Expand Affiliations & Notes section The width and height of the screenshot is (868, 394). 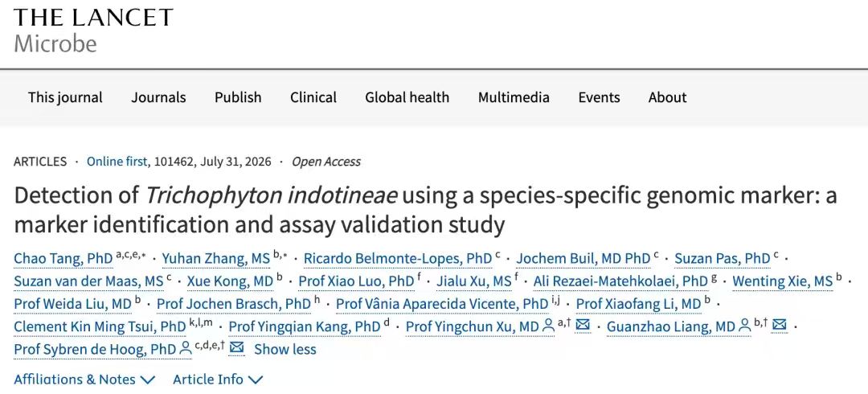click(x=84, y=380)
